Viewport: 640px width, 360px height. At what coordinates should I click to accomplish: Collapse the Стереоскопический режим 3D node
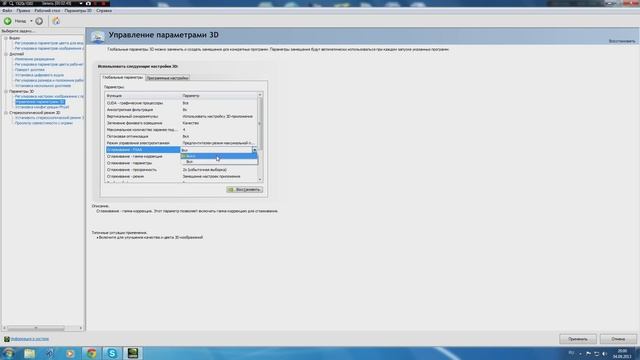(x=6, y=113)
